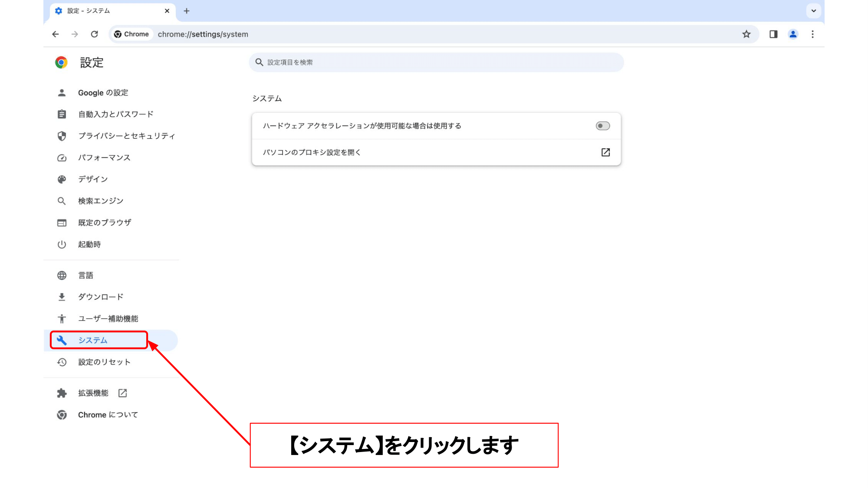Go back to previous page
Image resolution: width=868 pixels, height=488 pixels.
(x=55, y=34)
